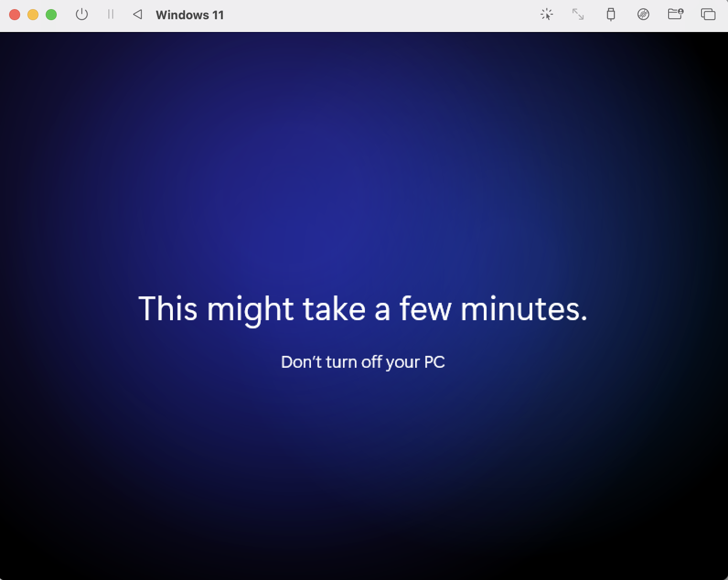Open the shared folder icon menu

675,14
